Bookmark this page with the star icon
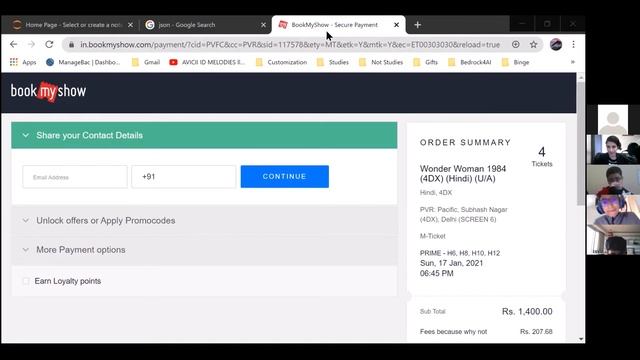This screenshot has width=640, height=360. click(533, 44)
